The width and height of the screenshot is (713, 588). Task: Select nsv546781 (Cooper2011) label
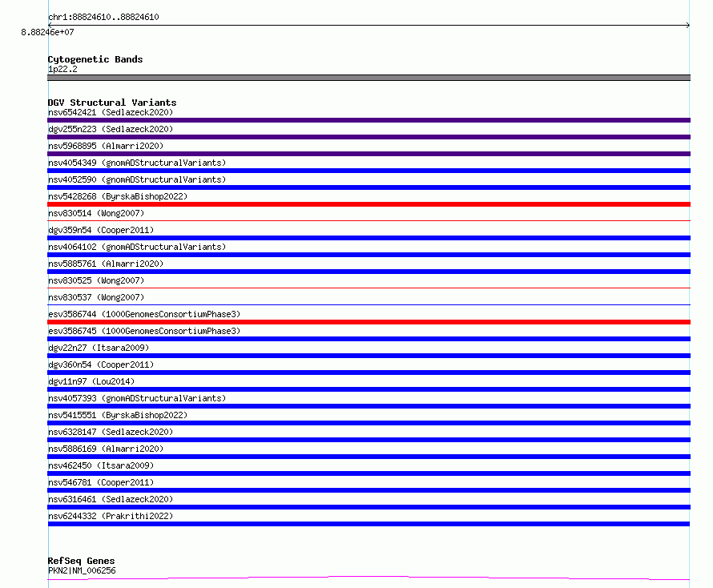click(x=101, y=482)
